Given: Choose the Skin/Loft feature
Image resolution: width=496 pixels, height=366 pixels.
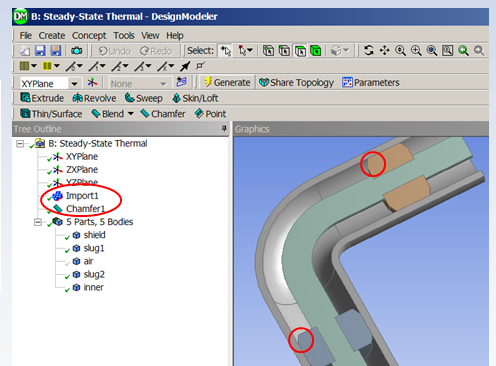Looking at the screenshot, I should click(x=195, y=98).
